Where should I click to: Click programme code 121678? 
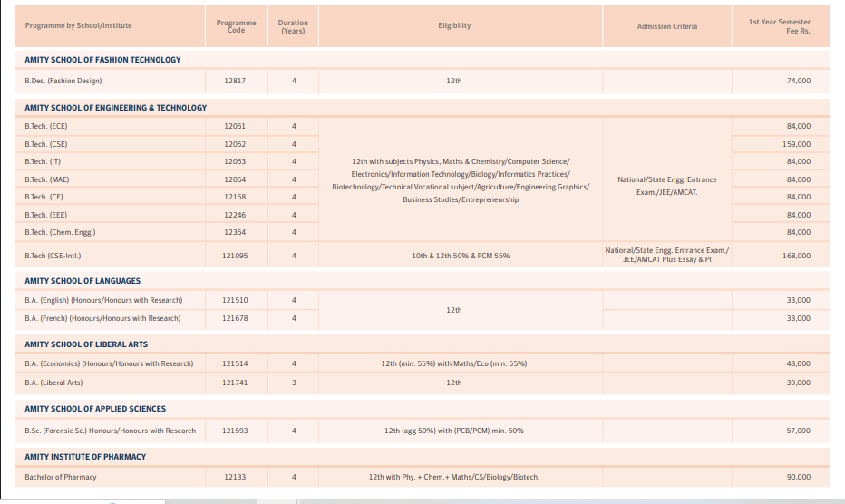pyautogui.click(x=235, y=318)
